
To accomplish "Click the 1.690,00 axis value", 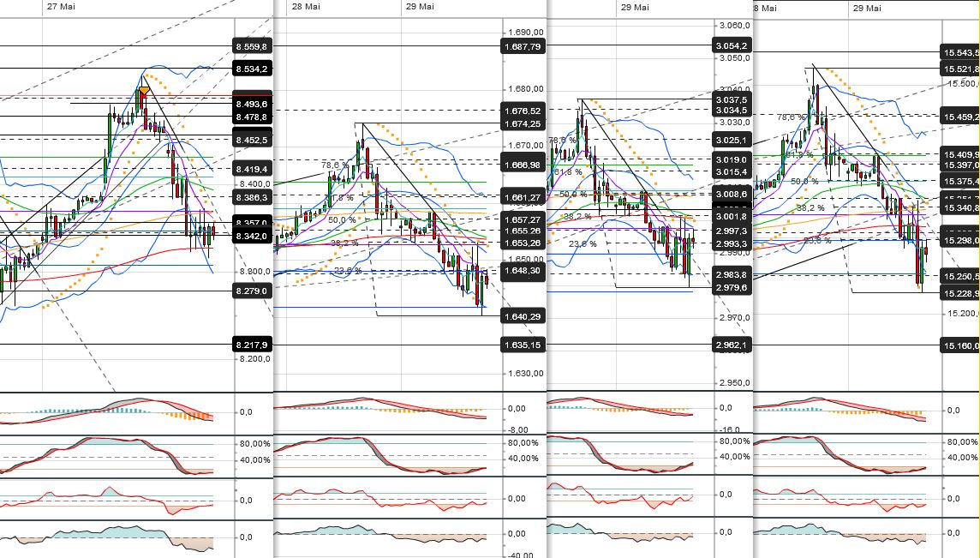I will coord(526,33).
